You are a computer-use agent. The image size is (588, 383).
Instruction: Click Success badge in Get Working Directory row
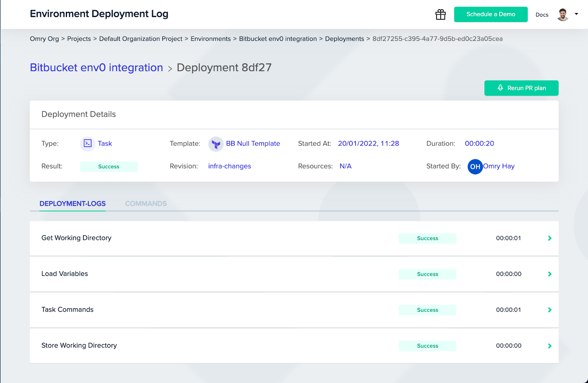pos(427,238)
